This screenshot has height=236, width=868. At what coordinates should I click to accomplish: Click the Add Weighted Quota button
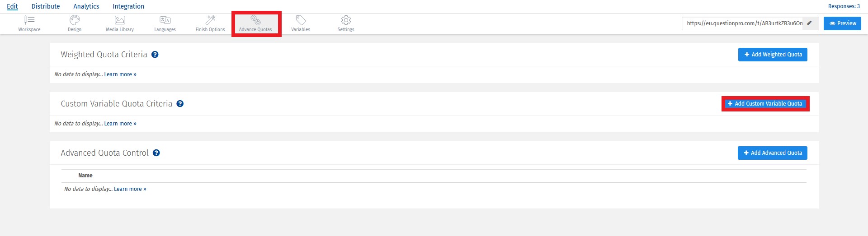point(773,55)
